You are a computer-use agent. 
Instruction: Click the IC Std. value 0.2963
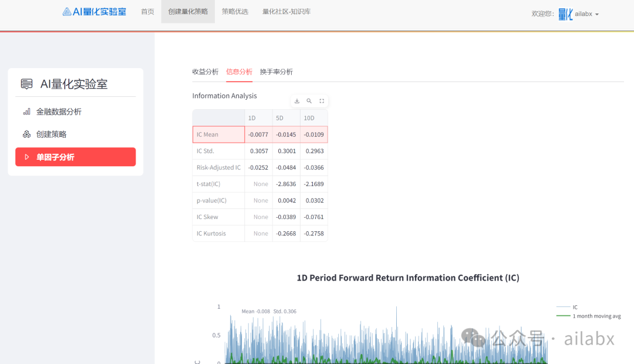pos(314,151)
